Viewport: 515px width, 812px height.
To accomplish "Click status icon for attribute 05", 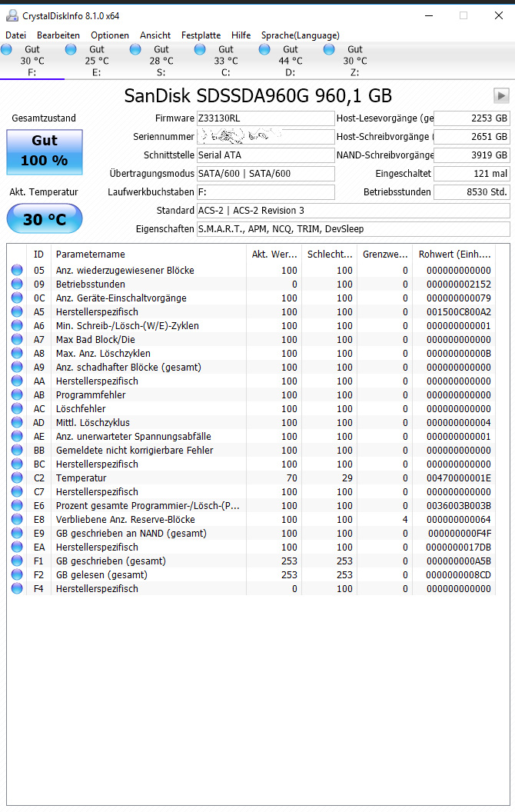I will [17, 270].
